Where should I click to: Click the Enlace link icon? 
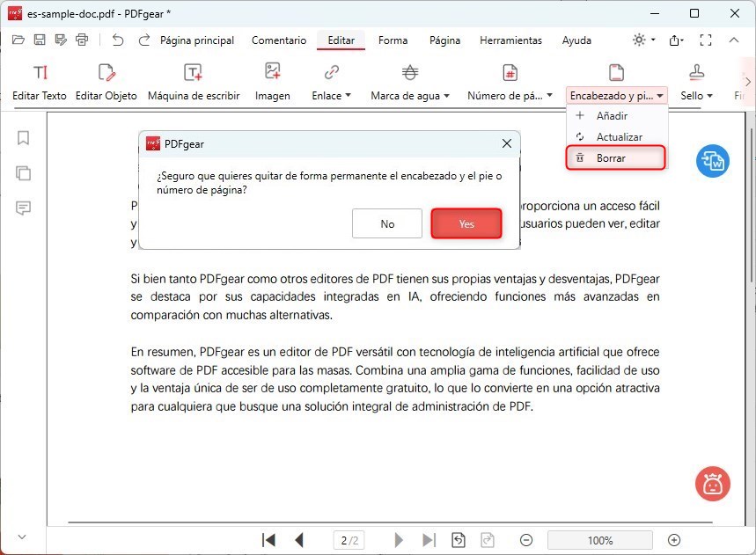[x=331, y=73]
